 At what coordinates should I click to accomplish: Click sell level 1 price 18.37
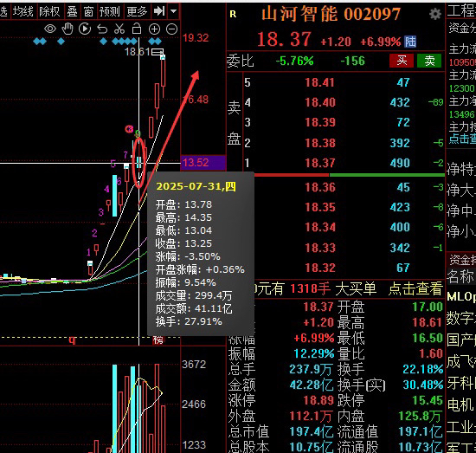point(320,163)
